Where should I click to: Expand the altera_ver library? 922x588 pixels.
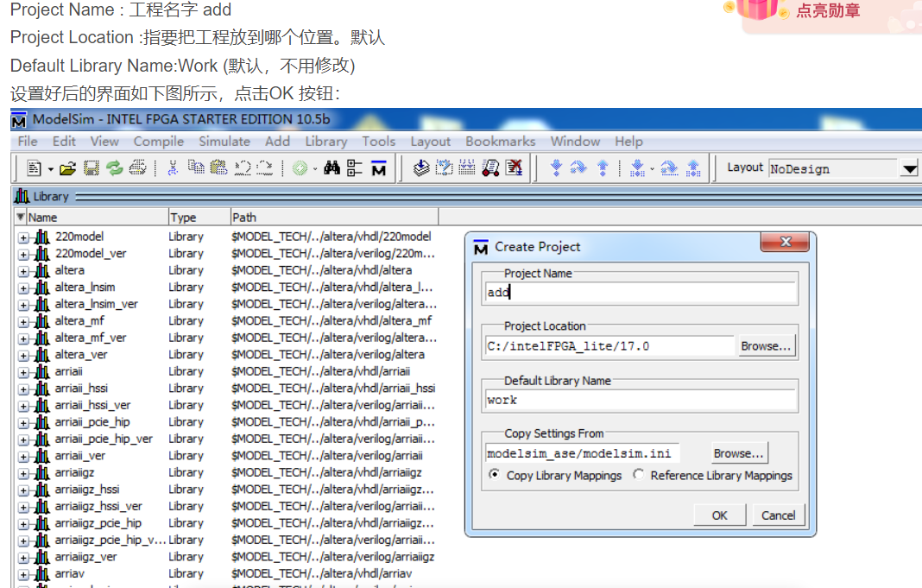point(23,356)
